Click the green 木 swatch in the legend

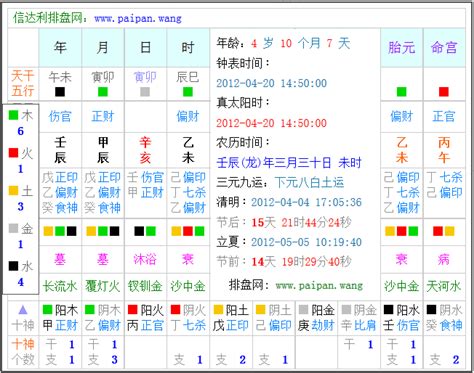[x=13, y=115]
